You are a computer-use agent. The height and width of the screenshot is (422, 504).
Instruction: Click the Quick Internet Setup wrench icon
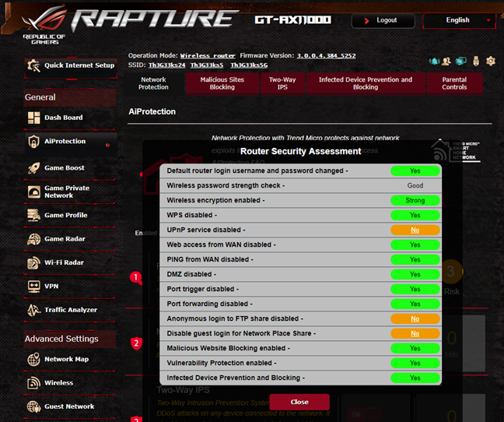pos(33,65)
